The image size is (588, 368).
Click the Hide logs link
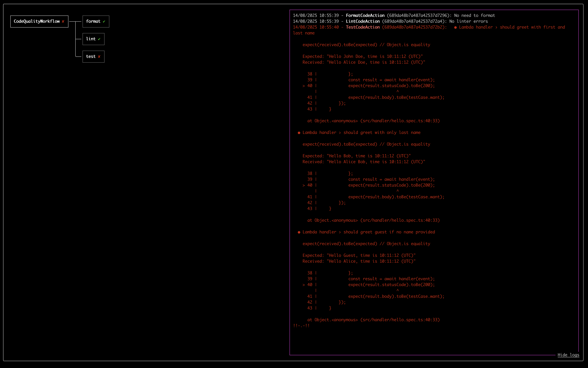click(568, 355)
